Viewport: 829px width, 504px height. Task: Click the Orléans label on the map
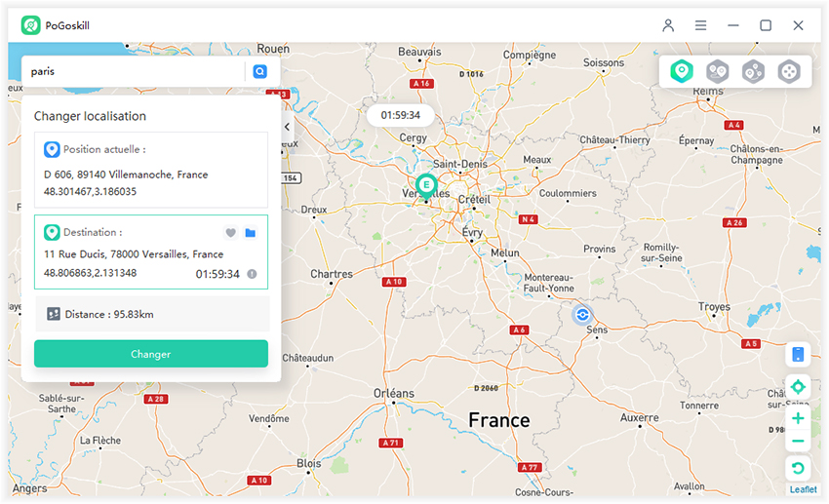coord(394,394)
